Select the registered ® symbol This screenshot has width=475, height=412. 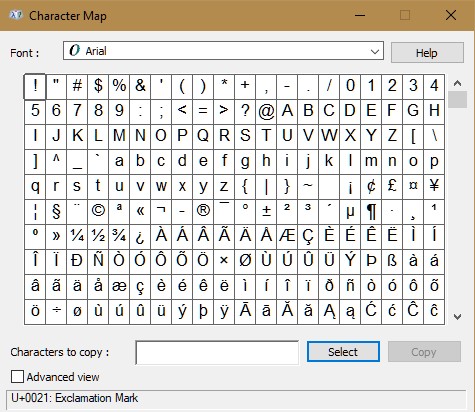(203, 212)
